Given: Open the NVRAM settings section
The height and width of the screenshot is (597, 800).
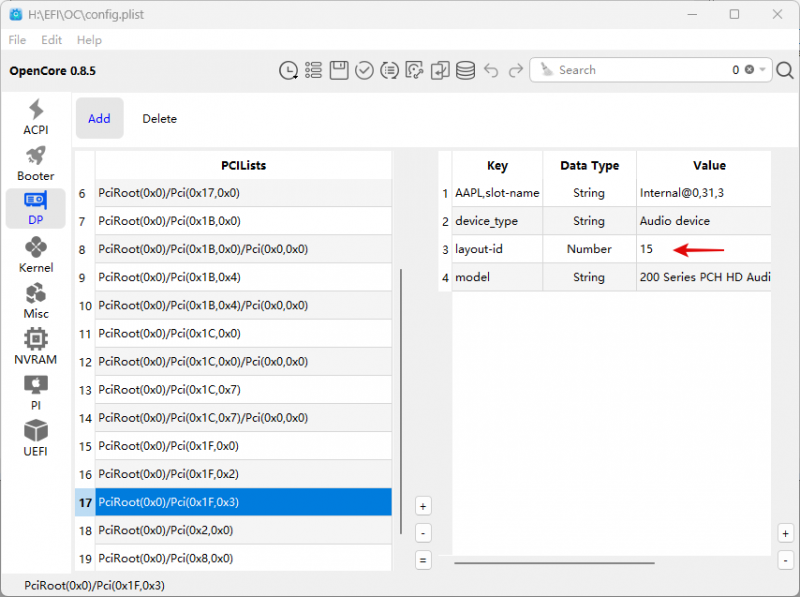Looking at the screenshot, I should pyautogui.click(x=35, y=346).
